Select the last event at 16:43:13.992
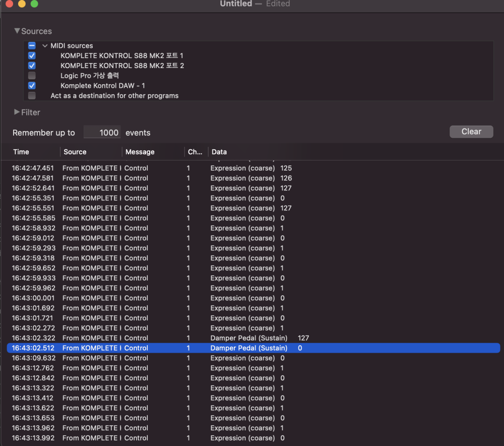Viewport: 504px width, 446px height. tap(254, 437)
